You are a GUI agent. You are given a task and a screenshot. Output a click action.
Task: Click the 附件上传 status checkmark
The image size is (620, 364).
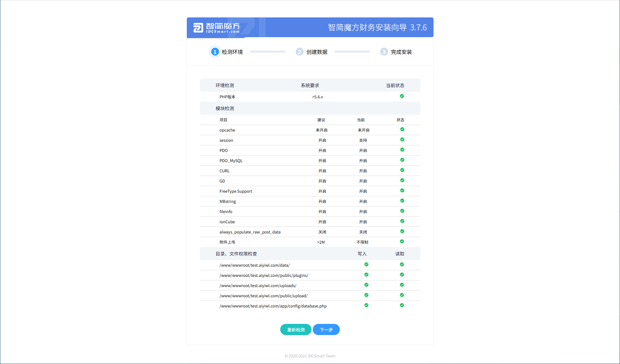tap(402, 242)
